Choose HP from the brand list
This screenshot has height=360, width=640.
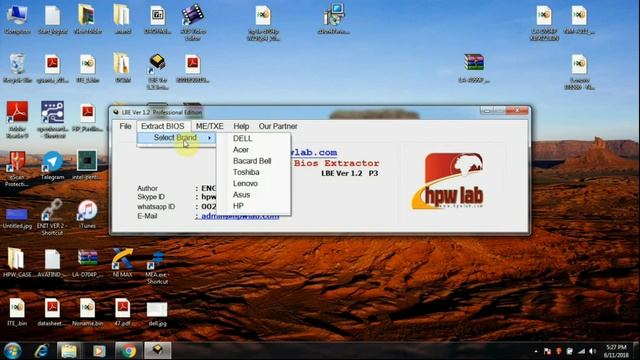[238, 206]
